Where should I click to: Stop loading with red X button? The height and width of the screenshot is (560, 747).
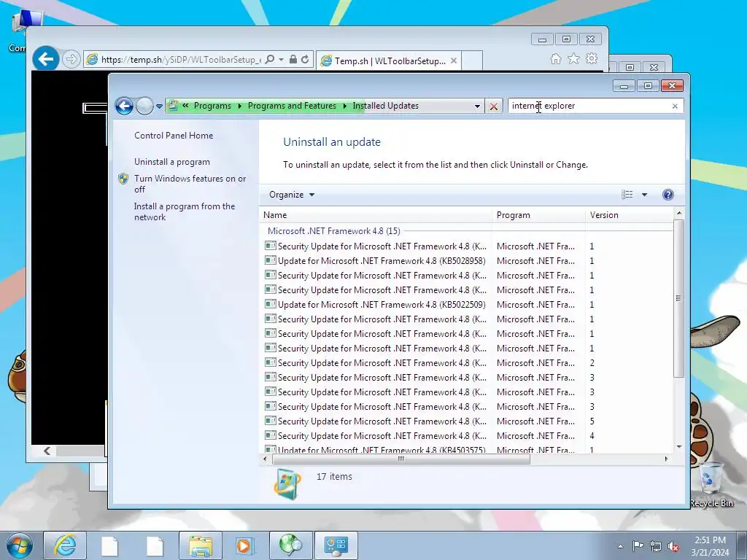(494, 106)
